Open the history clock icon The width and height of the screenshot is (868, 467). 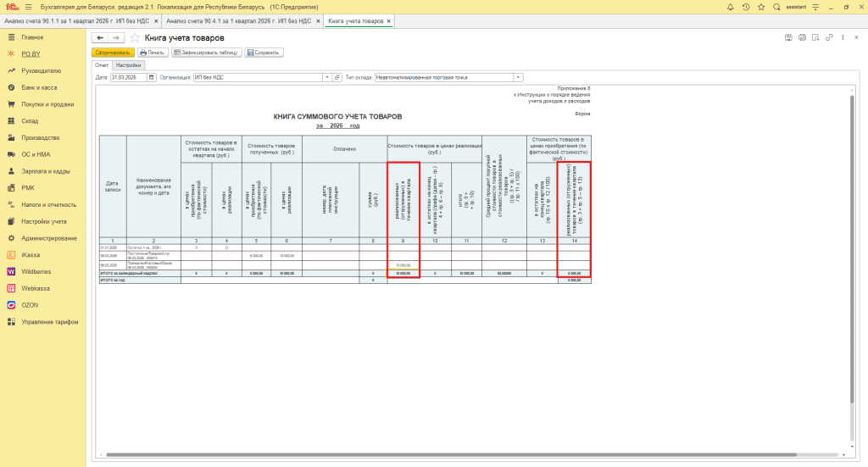[x=745, y=7]
